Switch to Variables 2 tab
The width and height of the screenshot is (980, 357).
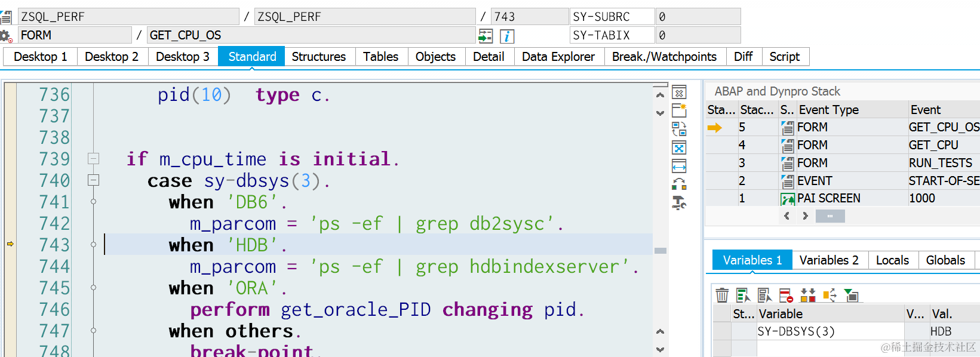[830, 260]
